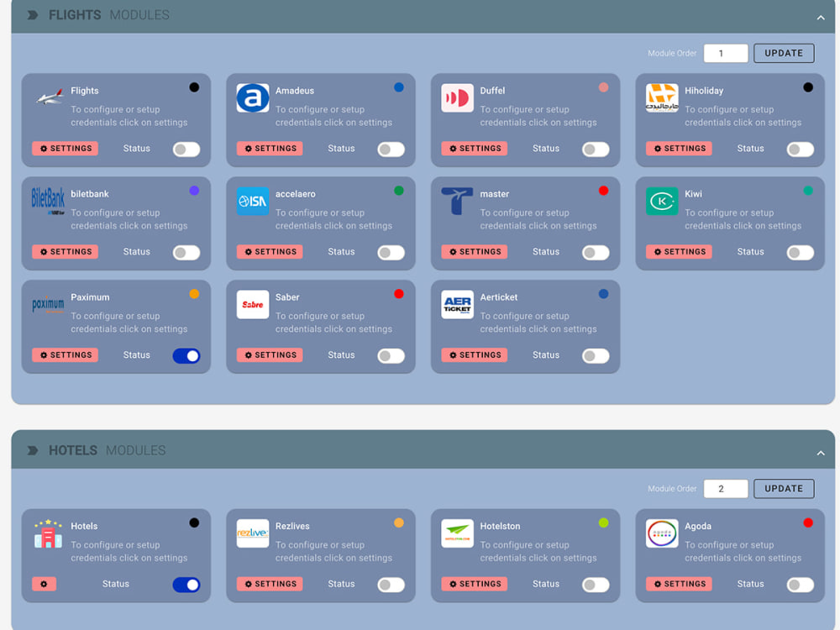Image resolution: width=840 pixels, height=630 pixels.
Task: Open Settings for biletbank
Action: click(x=65, y=252)
